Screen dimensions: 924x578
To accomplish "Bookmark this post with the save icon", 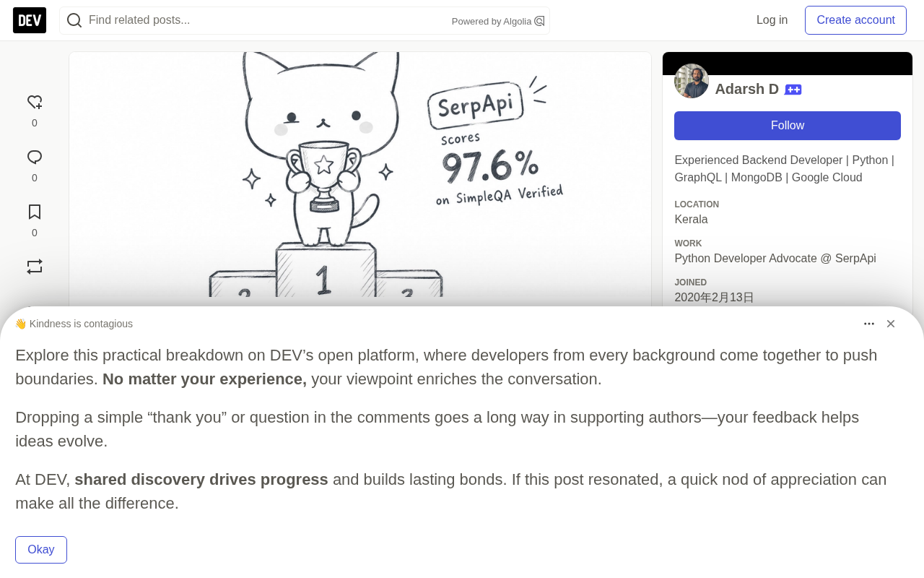I will (35, 212).
